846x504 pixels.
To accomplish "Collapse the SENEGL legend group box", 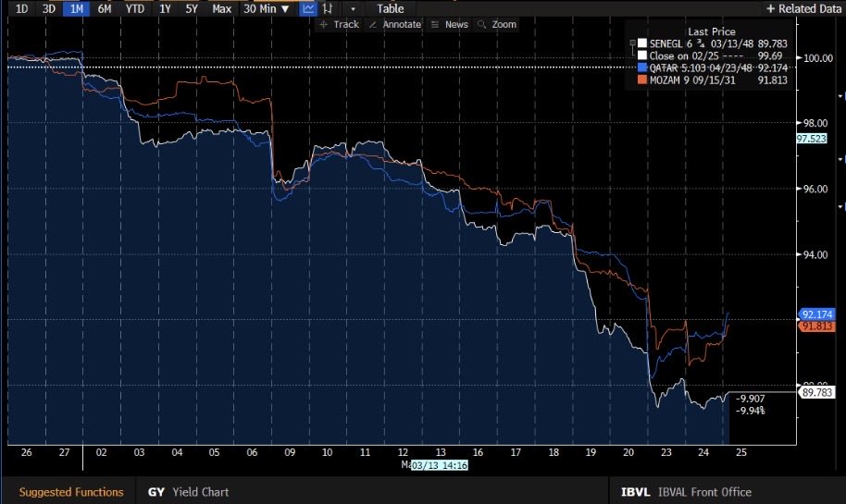I will coord(632,43).
